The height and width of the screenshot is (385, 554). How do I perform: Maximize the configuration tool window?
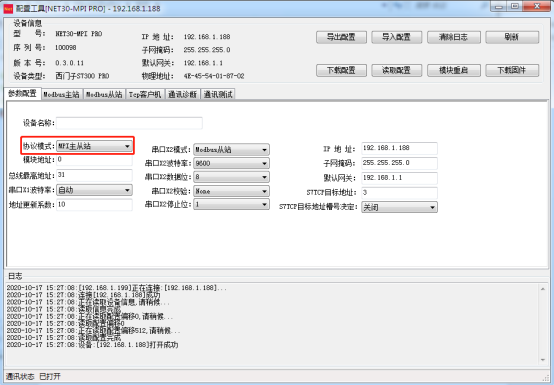click(515, 6)
